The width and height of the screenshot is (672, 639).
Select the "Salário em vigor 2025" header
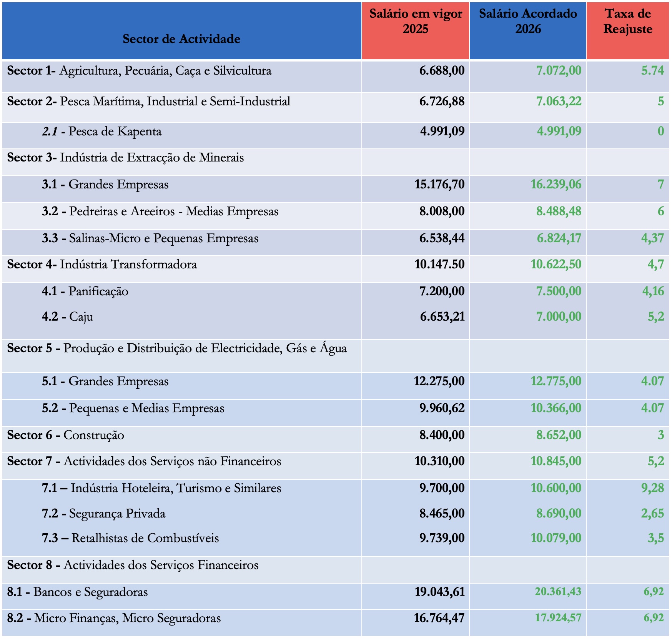coord(415,22)
